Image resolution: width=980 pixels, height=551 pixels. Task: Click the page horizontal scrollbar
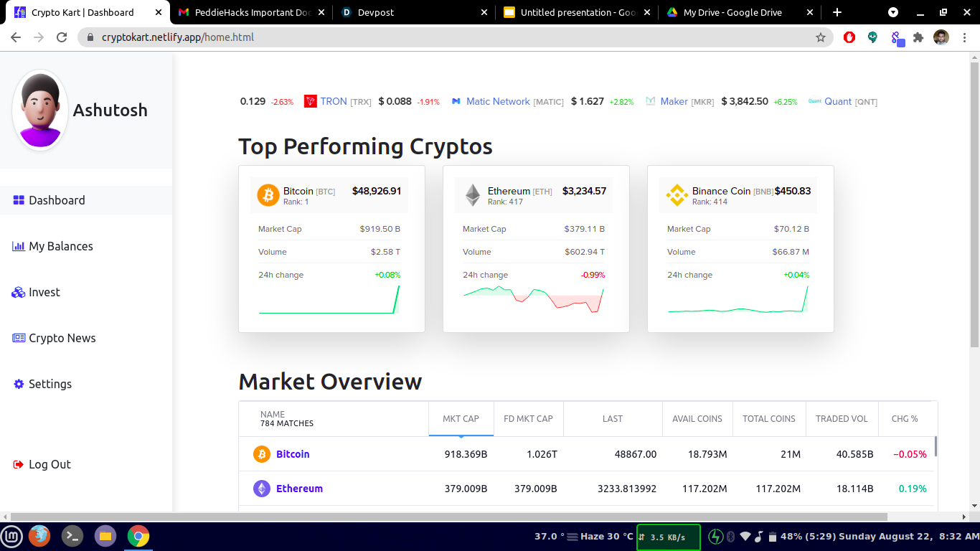pos(448,517)
